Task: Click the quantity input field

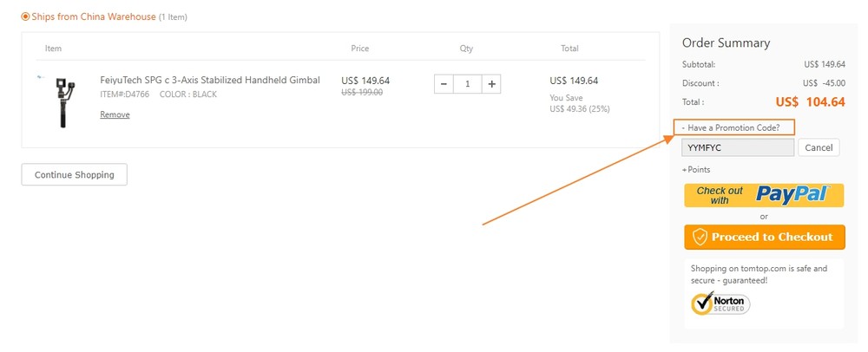Action: tap(467, 85)
